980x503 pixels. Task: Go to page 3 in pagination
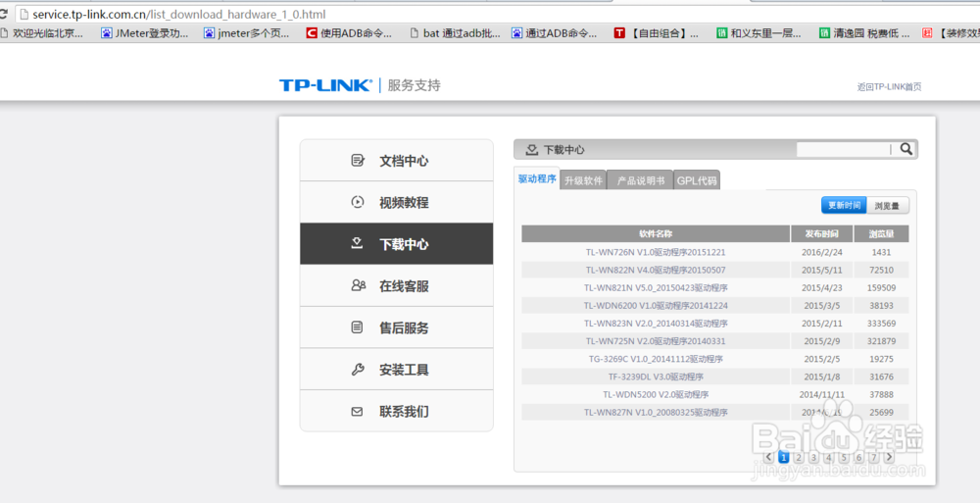click(813, 457)
